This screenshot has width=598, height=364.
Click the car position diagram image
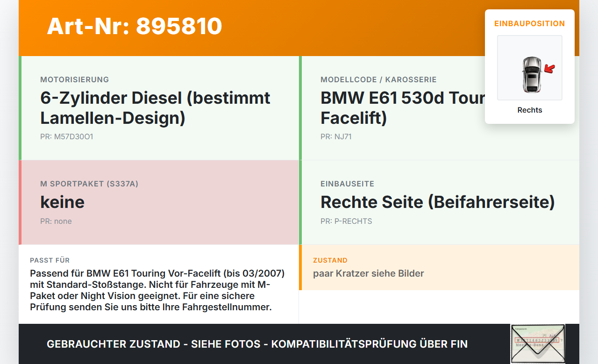point(530,68)
